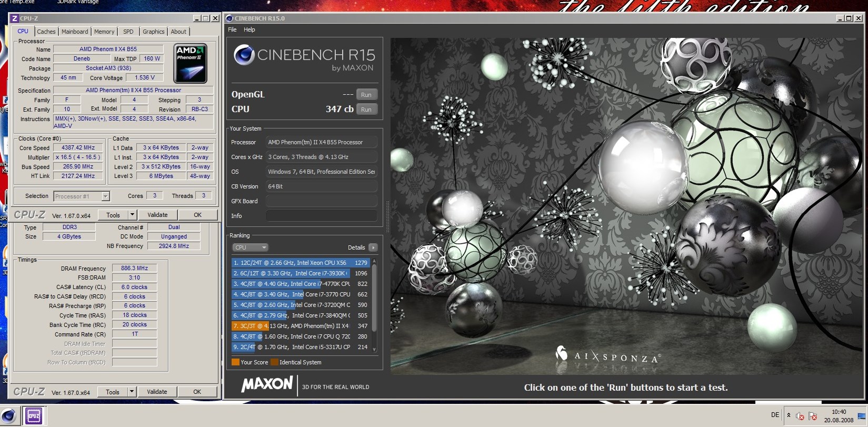This screenshot has height=427, width=868.
Task: Click Validate in upper CPU-Z window
Action: tap(157, 215)
